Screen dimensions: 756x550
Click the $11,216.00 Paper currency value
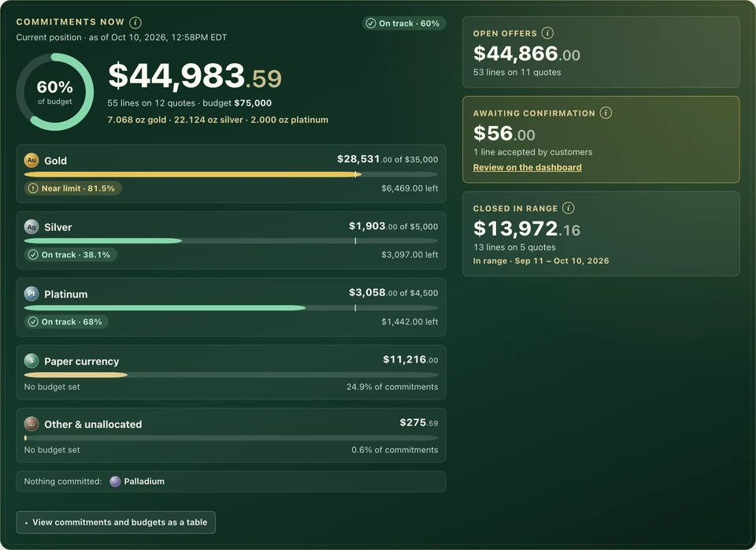point(410,359)
